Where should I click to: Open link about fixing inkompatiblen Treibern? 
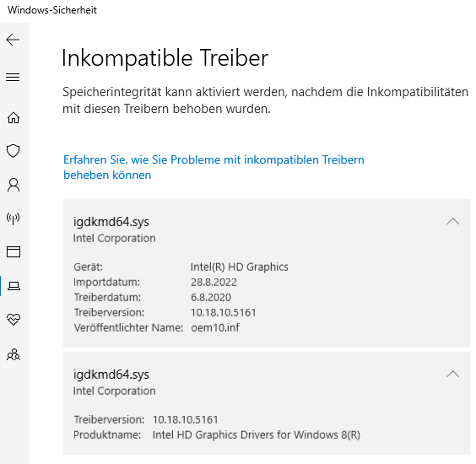[214, 167]
